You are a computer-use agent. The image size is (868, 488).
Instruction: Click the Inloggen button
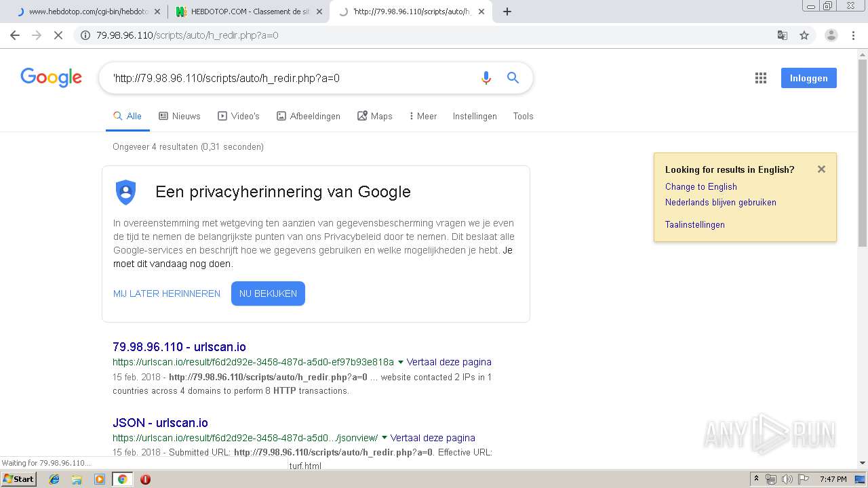(x=808, y=78)
